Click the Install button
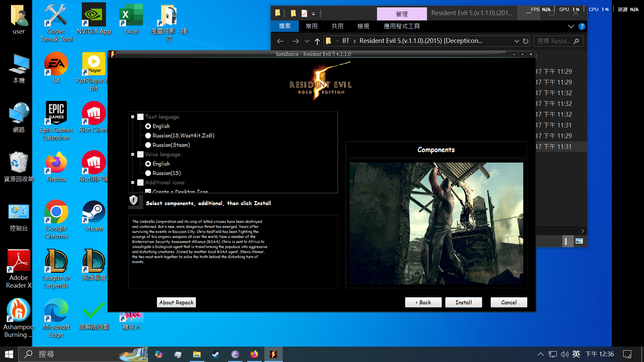 click(464, 302)
